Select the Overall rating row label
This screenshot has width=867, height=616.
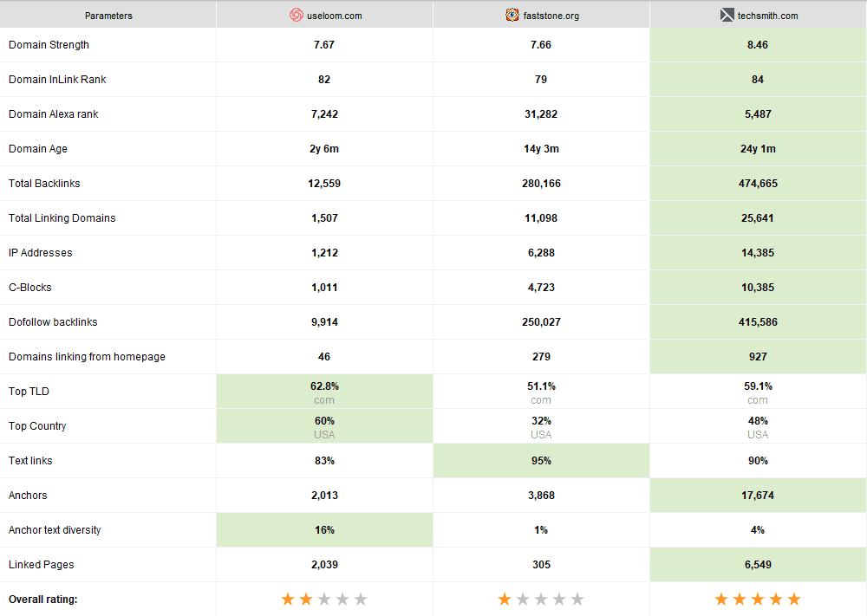tap(42, 600)
